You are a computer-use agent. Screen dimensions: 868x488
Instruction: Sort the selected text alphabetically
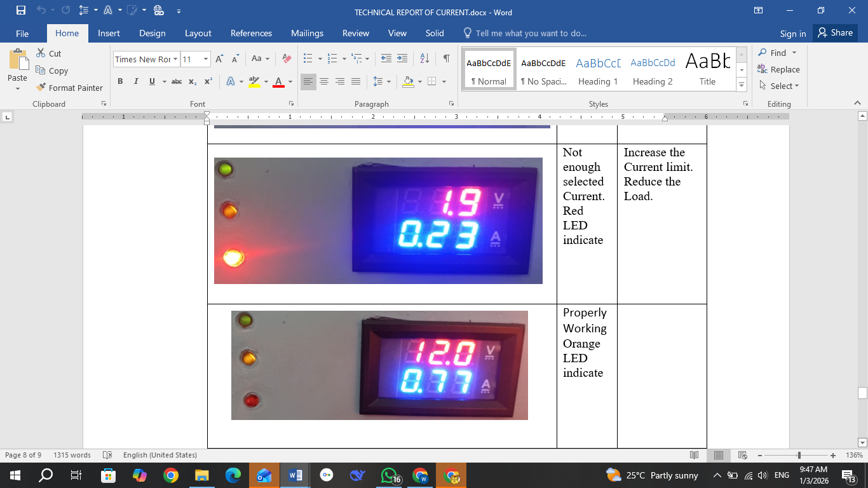point(425,58)
